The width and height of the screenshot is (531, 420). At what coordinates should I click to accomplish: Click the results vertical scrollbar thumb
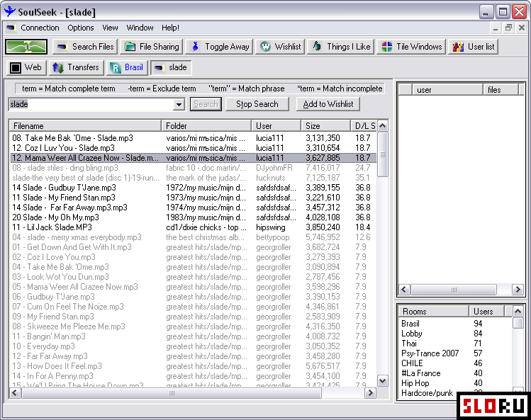tap(383, 154)
